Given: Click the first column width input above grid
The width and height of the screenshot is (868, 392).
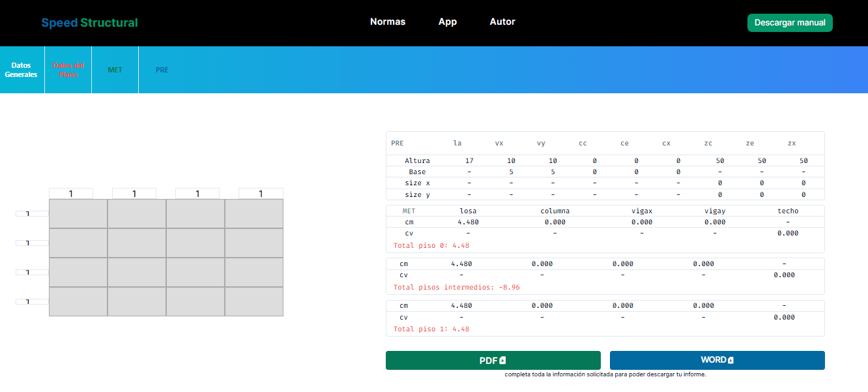Looking at the screenshot, I should click(71, 194).
